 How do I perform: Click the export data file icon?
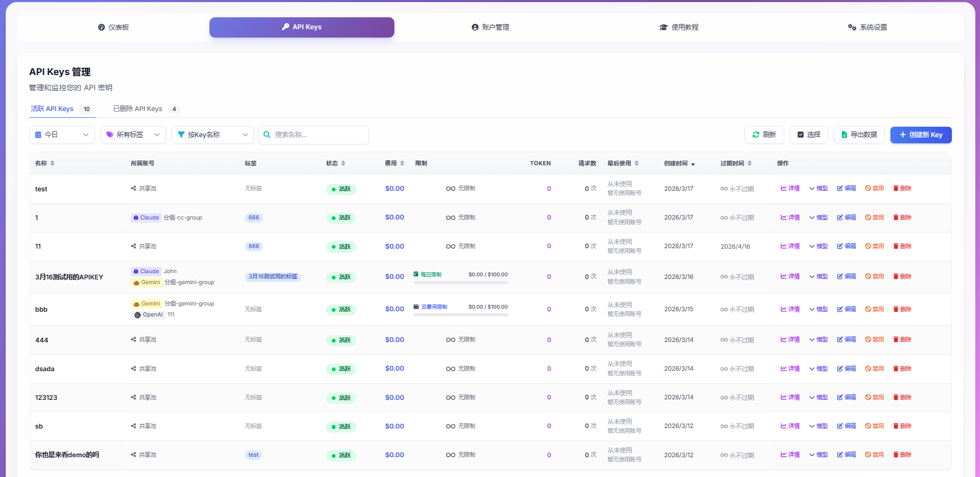tap(844, 135)
